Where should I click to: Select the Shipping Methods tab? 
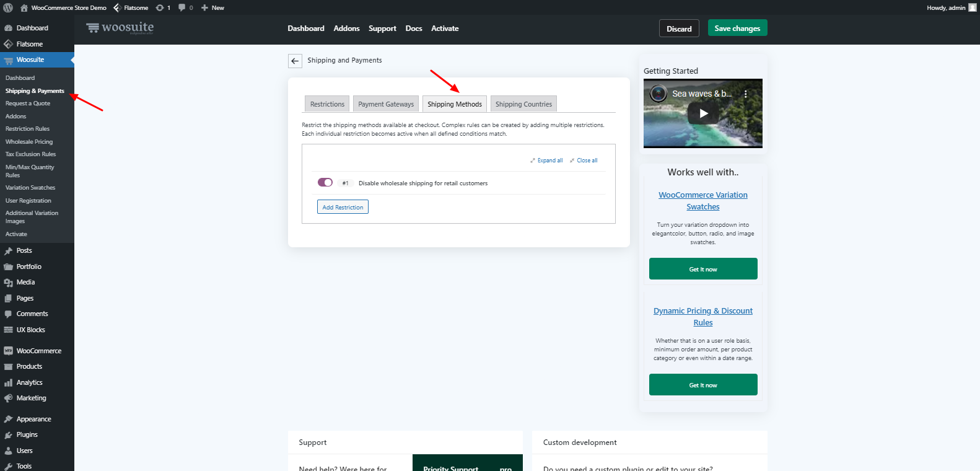click(455, 104)
